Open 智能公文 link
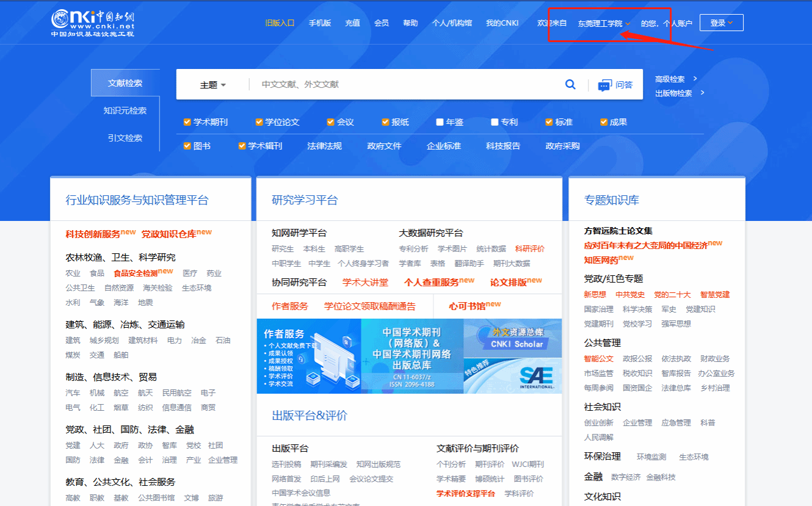This screenshot has height=506, width=812. 599,359
